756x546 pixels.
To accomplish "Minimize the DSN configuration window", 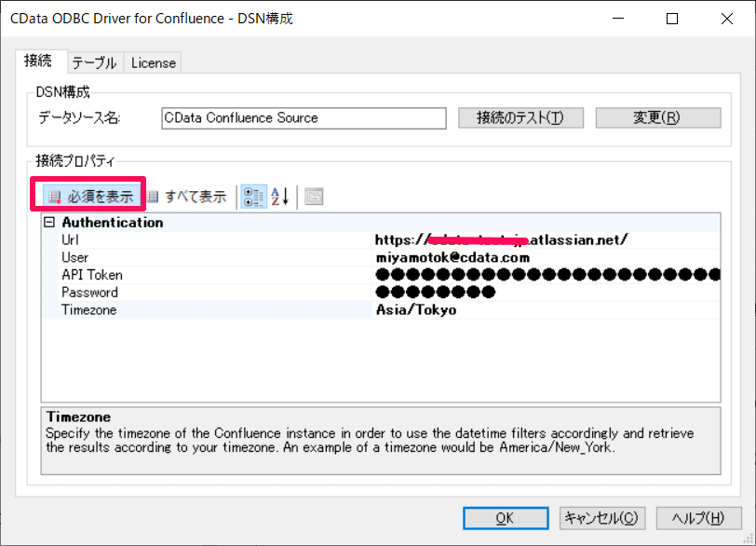I will (x=618, y=19).
